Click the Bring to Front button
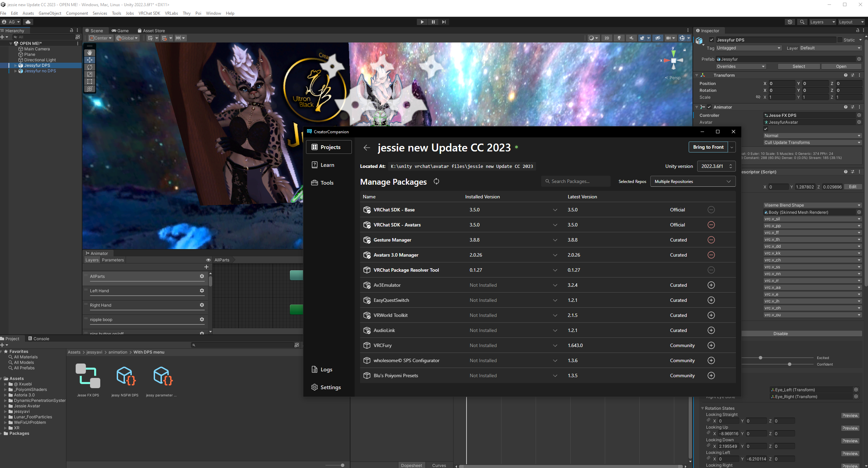Viewport: 868px width, 468px height. [x=708, y=147]
